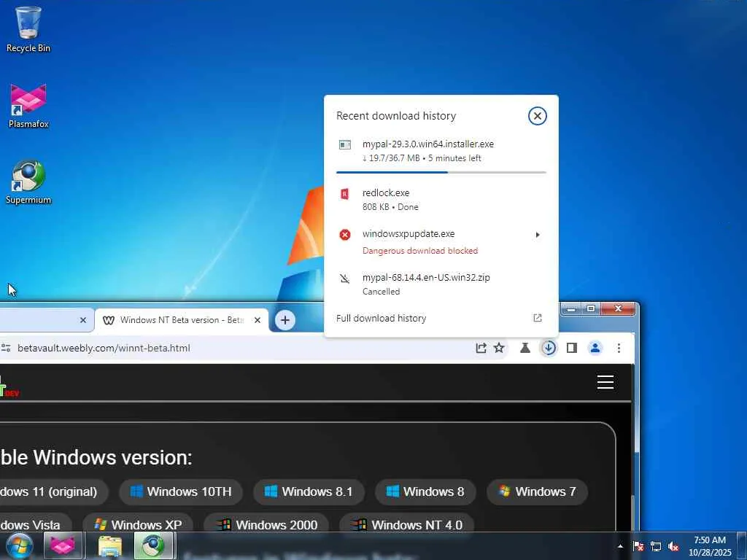Image resolution: width=747 pixels, height=560 pixels.
Task: Select the Windows 11 (original) version button
Action: [x=53, y=491]
